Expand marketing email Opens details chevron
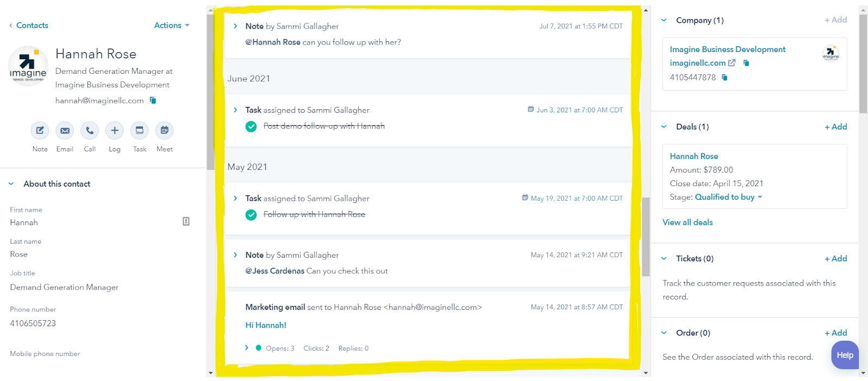The image size is (868, 381). (x=247, y=348)
